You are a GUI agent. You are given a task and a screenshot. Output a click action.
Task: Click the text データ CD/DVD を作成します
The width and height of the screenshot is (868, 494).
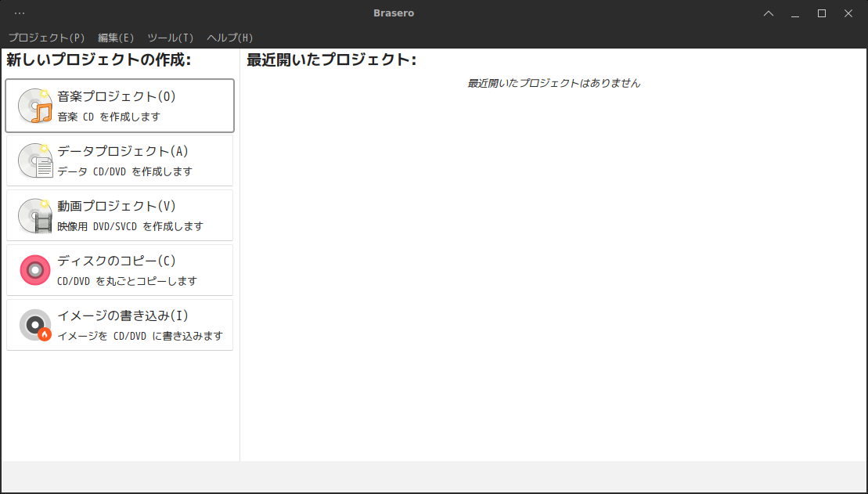[125, 171]
